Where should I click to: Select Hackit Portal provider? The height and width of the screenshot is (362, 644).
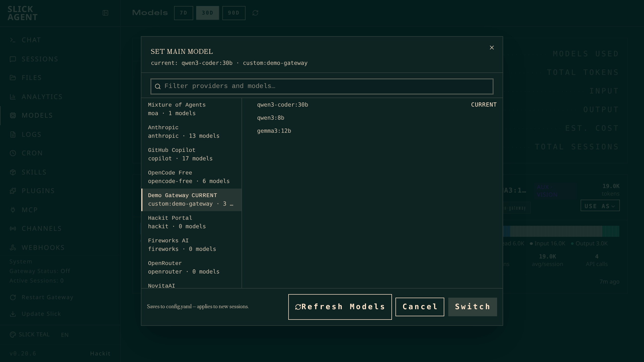[x=191, y=222]
